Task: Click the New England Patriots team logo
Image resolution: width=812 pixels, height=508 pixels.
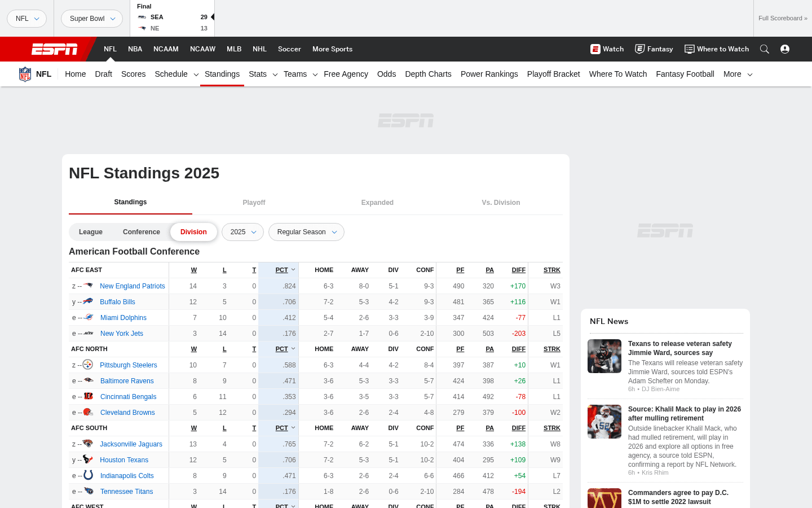Action: click(89, 286)
